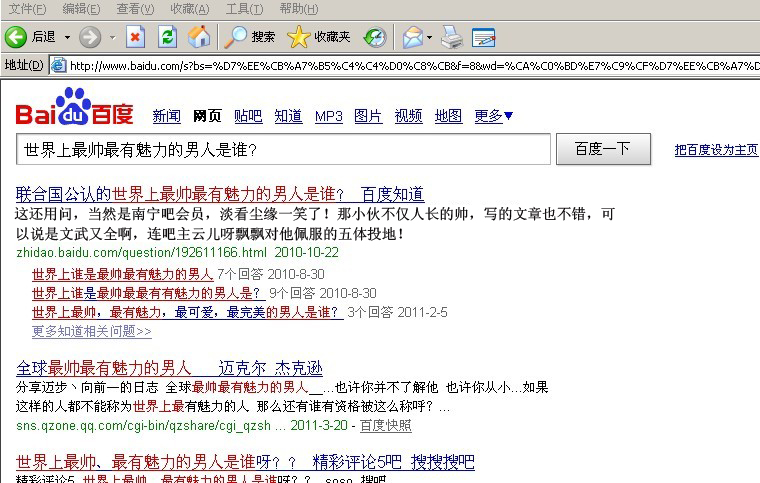Click the IE page icon in address bar
760x483 pixels.
(59, 65)
